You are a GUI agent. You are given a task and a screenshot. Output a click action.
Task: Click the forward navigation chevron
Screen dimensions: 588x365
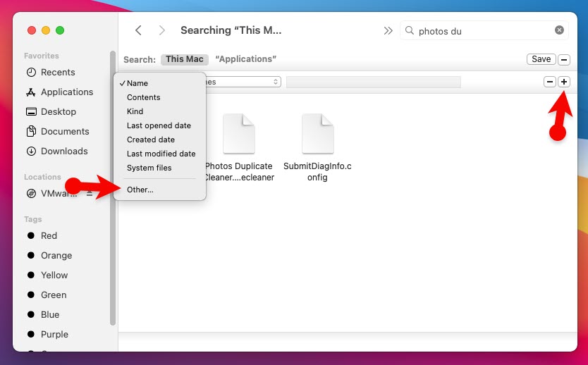[x=162, y=30]
